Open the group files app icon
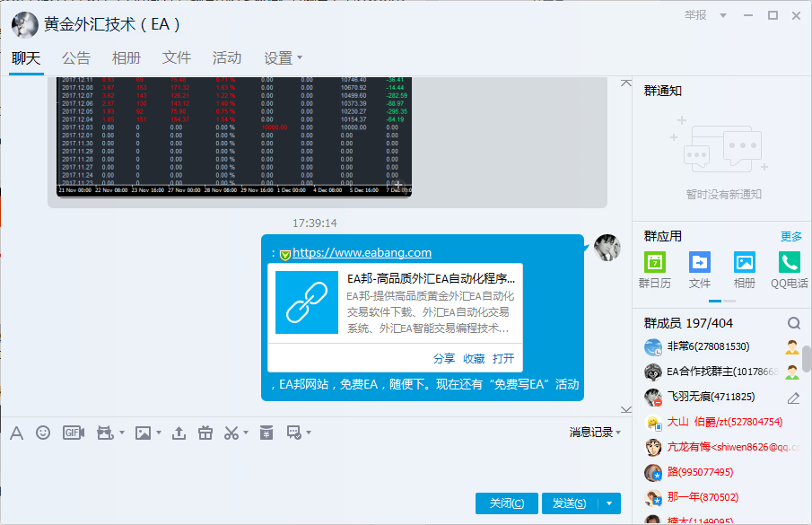The image size is (812, 525). (x=700, y=262)
